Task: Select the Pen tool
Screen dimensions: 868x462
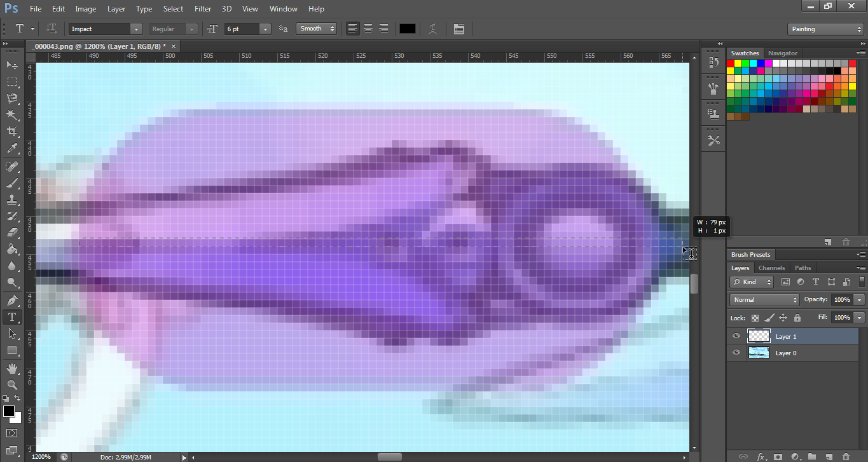Action: point(12,301)
